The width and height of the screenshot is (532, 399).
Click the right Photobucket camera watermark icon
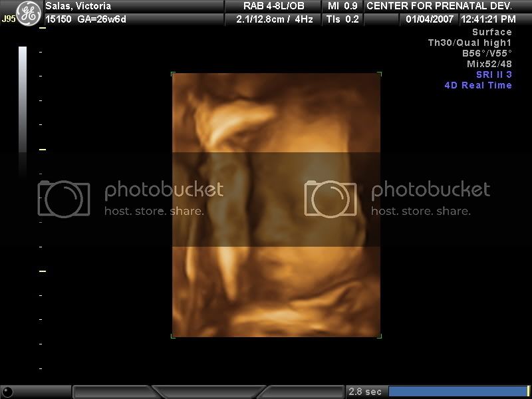pos(331,198)
